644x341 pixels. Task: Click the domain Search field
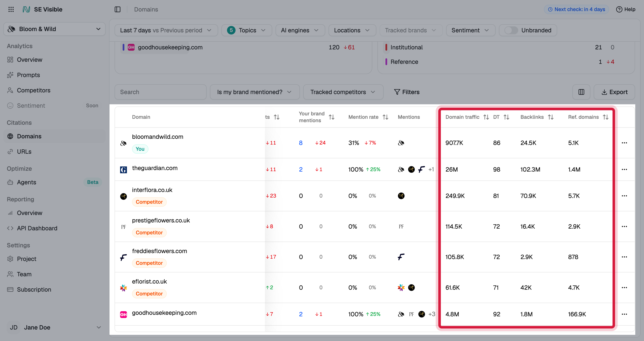161,92
